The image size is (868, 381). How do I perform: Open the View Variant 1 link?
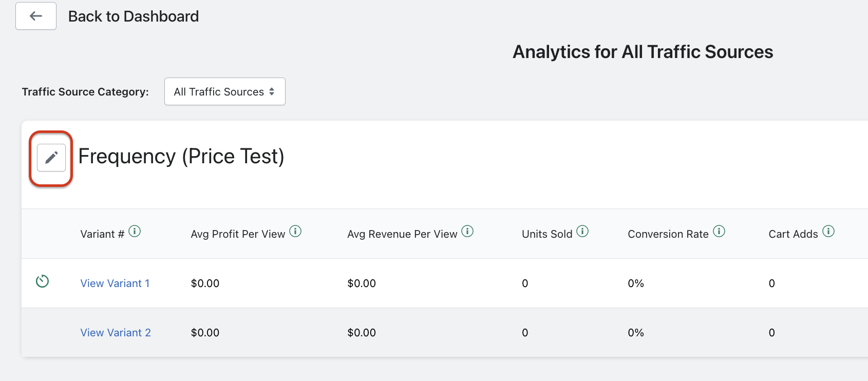(x=115, y=283)
